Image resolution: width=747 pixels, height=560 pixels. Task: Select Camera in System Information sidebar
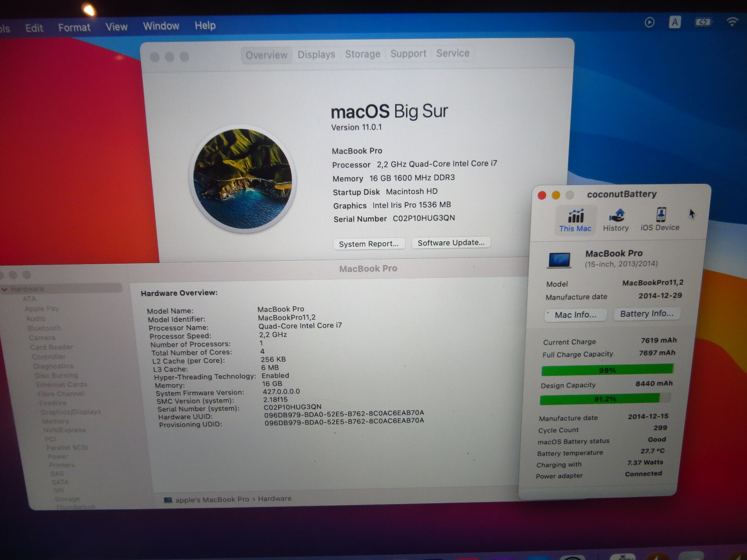pos(42,337)
